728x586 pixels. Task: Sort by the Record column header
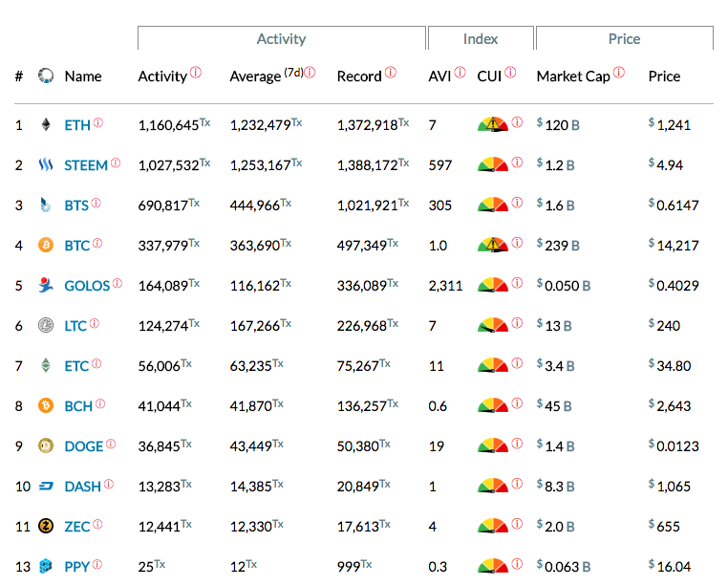(x=359, y=76)
